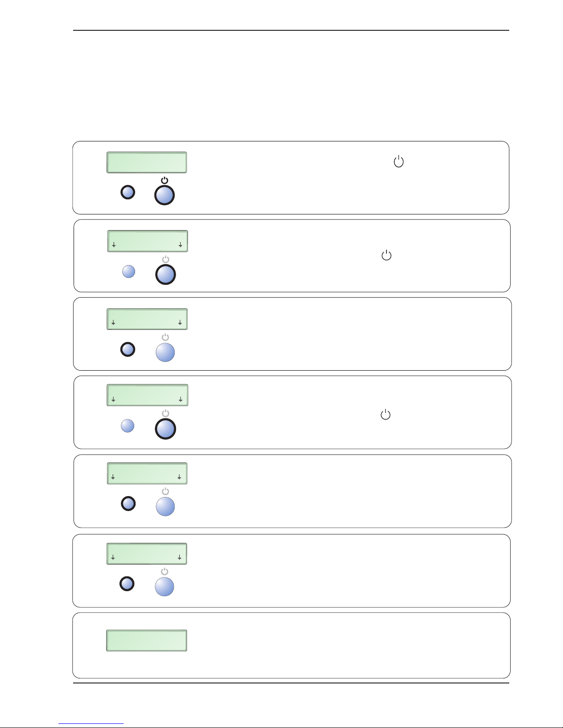This screenshot has height=728, width=563.
Task: Click the right down-arrow on the fourth panel's display
Action: coord(180,400)
